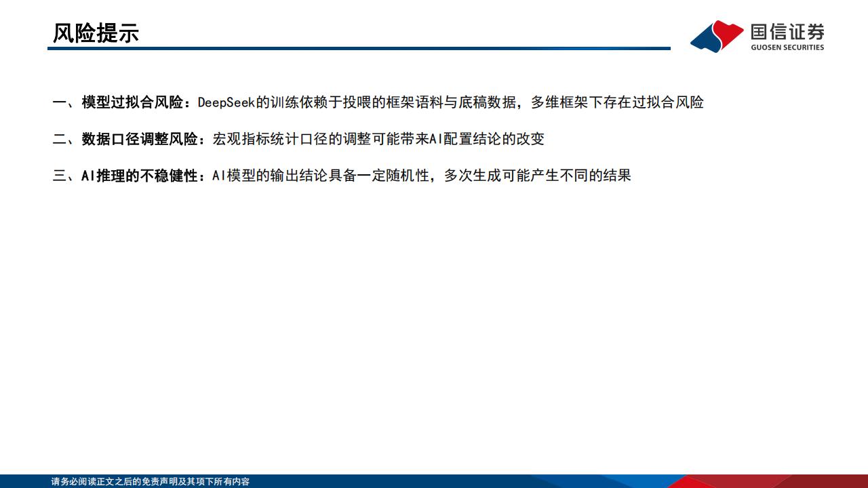Screen dimensions: 868x488
Task: Select the heading '数据口径调整风险'
Action: [x=140, y=139]
